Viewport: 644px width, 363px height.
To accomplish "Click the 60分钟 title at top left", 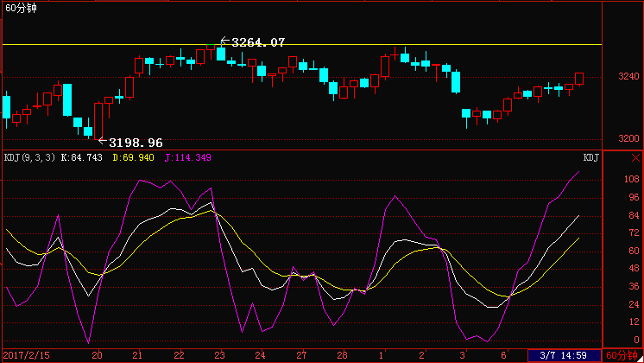I will (x=21, y=8).
